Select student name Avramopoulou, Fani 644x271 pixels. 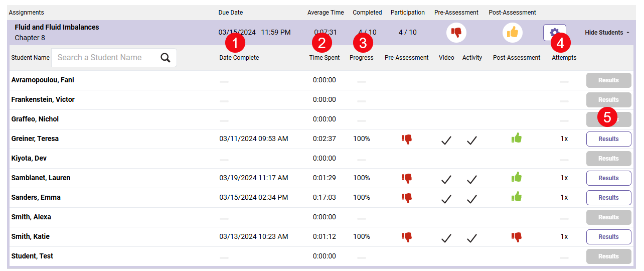tap(43, 80)
